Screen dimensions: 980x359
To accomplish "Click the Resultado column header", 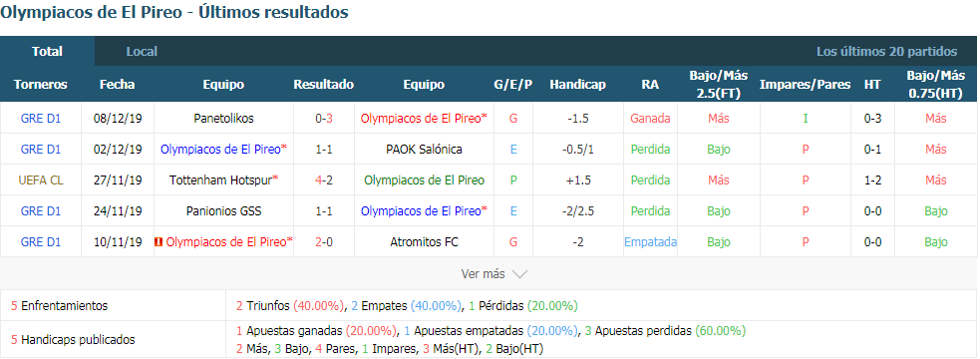I will point(324,85).
